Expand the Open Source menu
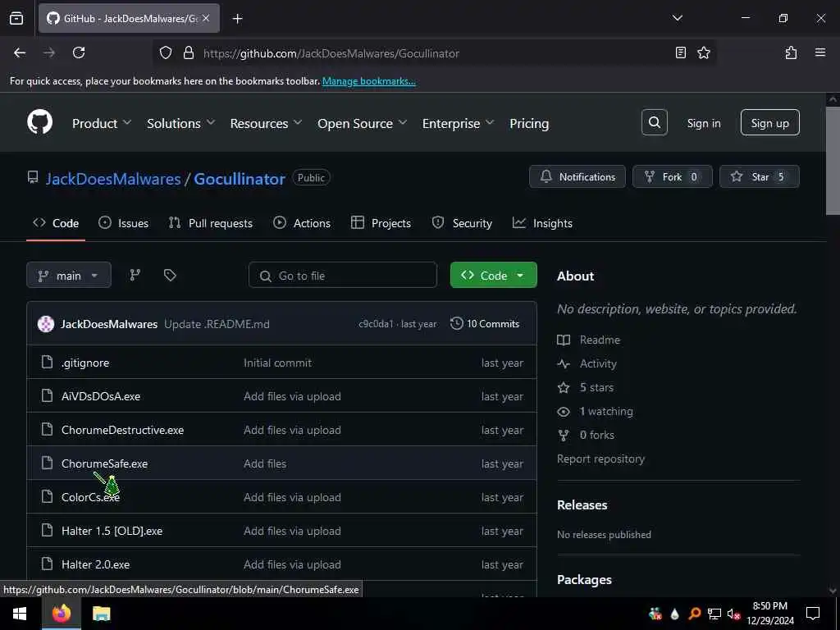The height and width of the screenshot is (630, 840). pyautogui.click(x=362, y=123)
